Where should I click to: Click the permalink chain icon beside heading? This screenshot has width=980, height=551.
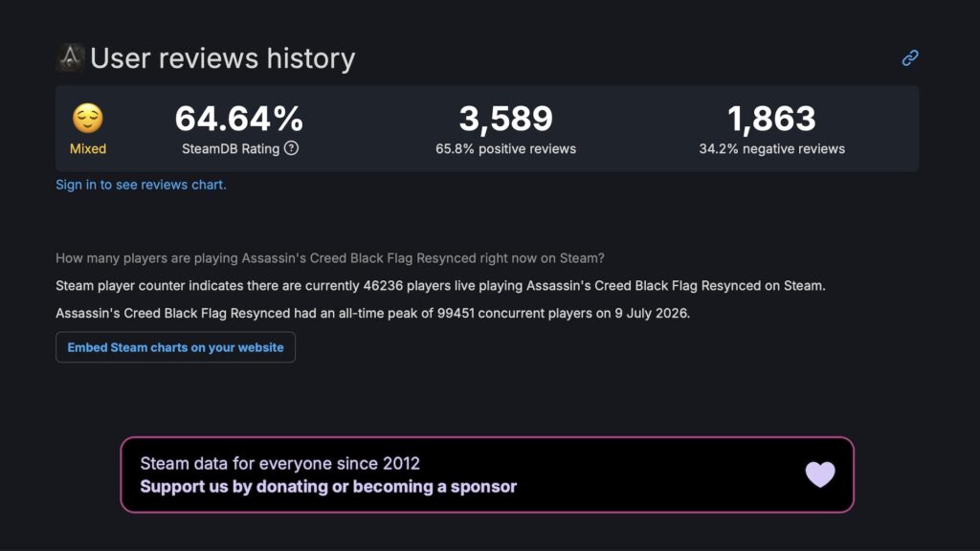pos(910,58)
